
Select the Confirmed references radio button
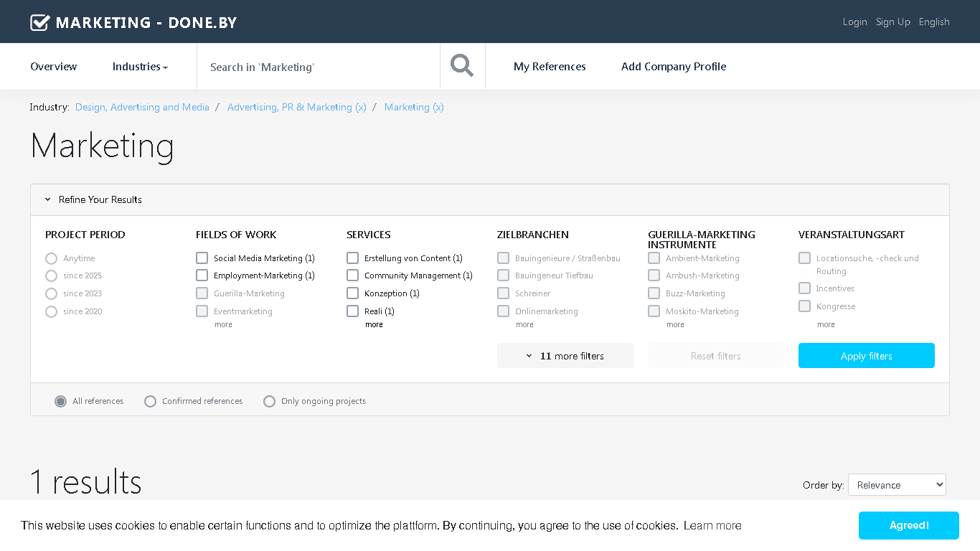(150, 401)
